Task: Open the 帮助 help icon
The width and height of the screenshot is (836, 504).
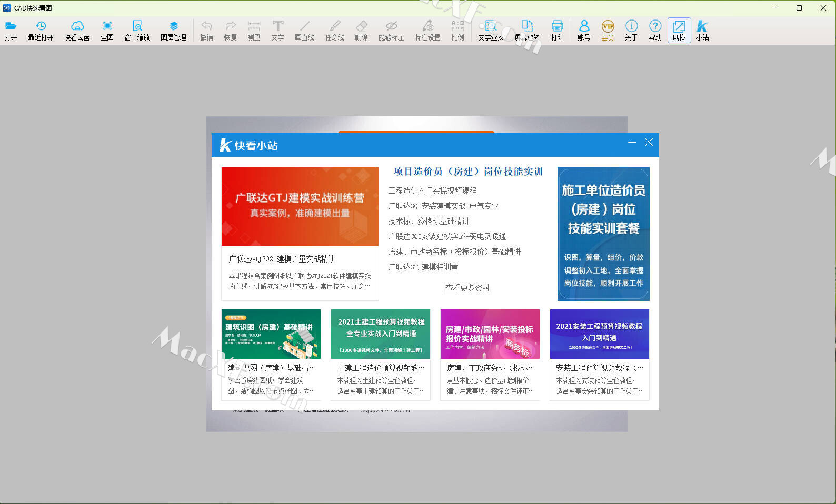Action: 655,31
